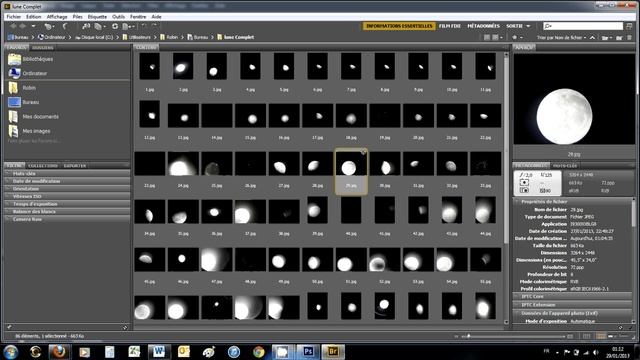Click Utilisateurs in the path bar

140,37
